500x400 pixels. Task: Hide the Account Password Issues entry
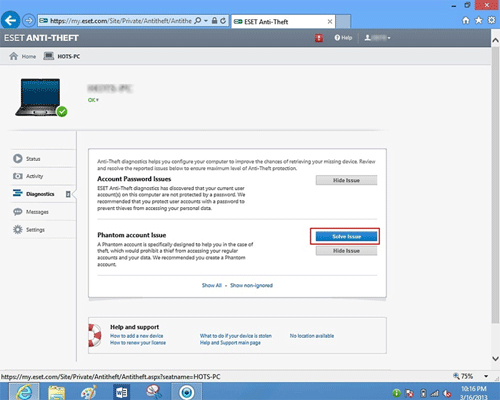pos(346,180)
